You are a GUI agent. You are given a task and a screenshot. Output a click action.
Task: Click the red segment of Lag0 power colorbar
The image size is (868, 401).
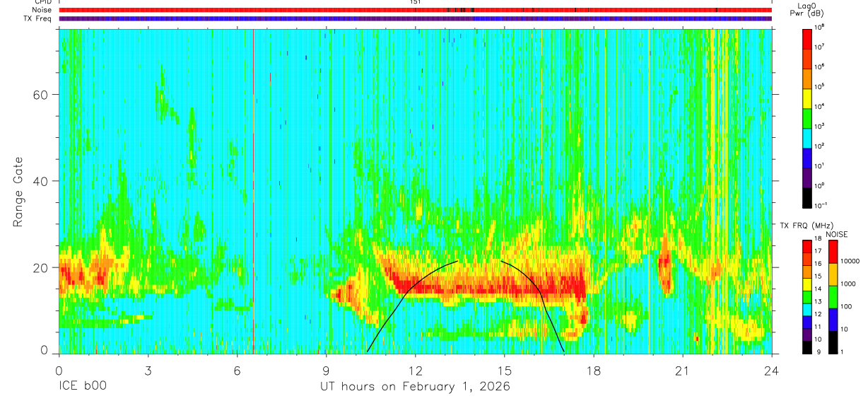807,38
